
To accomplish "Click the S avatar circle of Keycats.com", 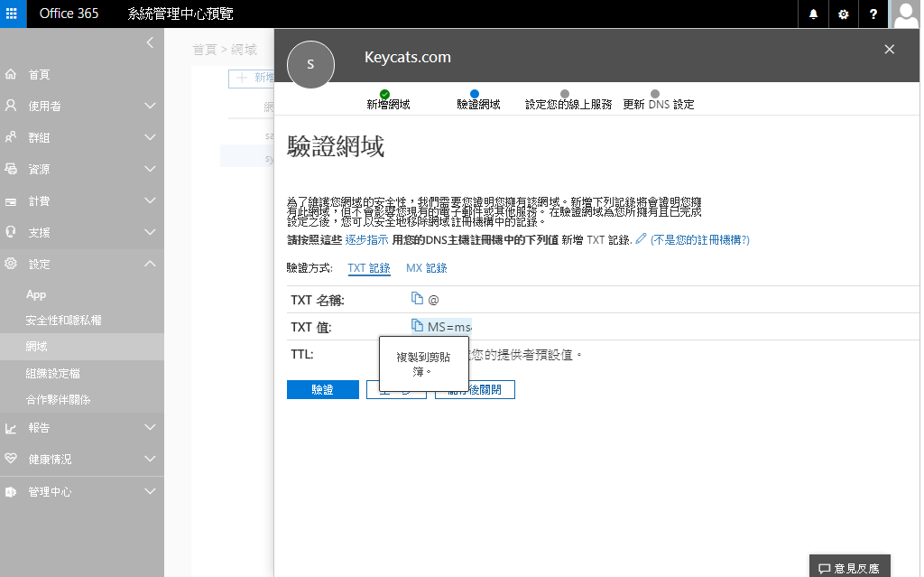I will [310, 64].
